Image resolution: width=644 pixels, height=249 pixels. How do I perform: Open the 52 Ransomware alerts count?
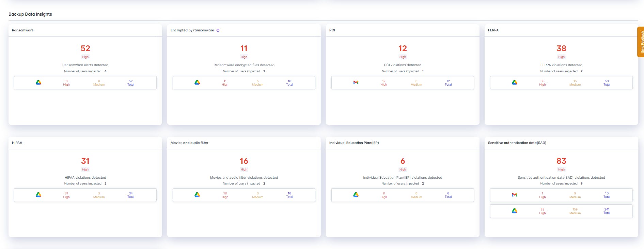point(85,48)
